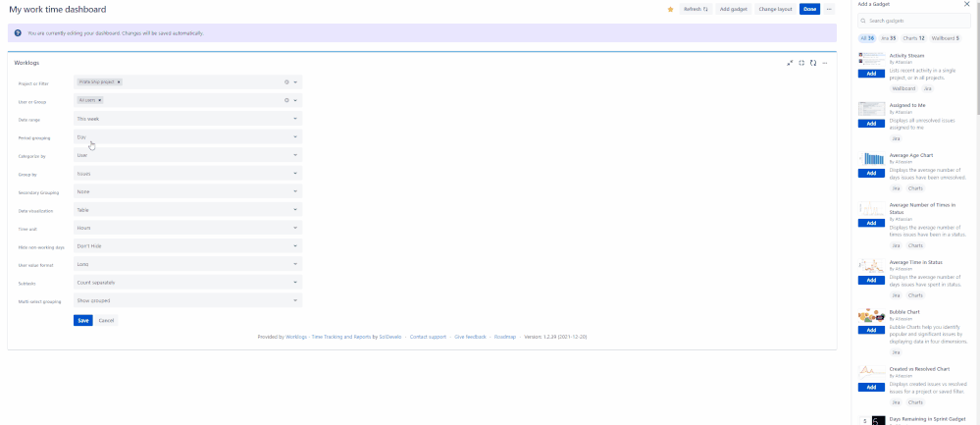Screen dimensions: 980x425
Task: Expand the Project or Filter dropdown arrow
Action: coord(295,81)
